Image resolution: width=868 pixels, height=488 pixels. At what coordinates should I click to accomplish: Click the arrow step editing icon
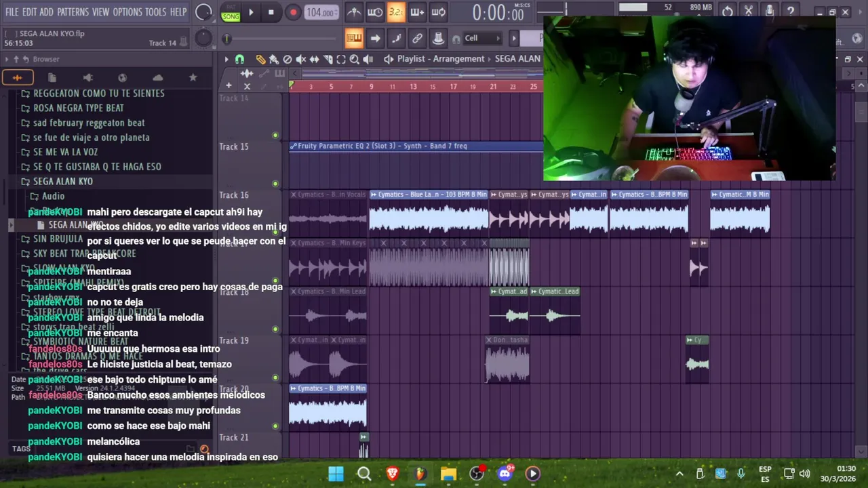click(375, 38)
